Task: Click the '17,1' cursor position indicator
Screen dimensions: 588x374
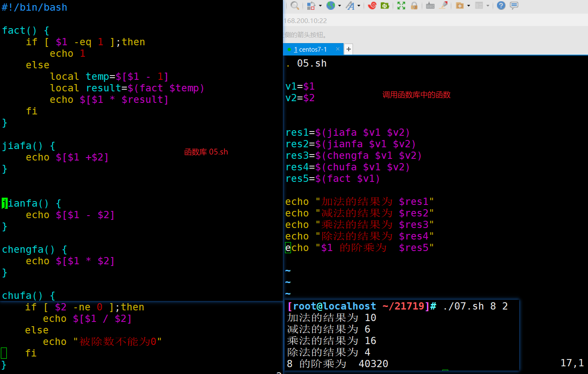Action: (572, 363)
